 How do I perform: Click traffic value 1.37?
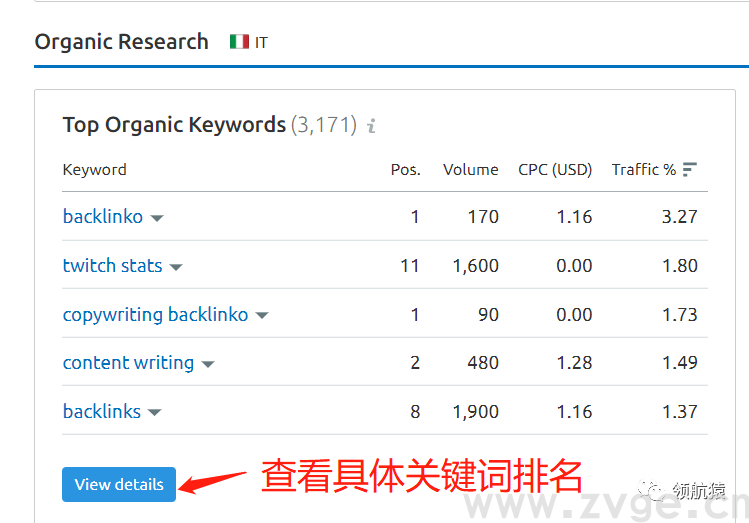coord(680,412)
